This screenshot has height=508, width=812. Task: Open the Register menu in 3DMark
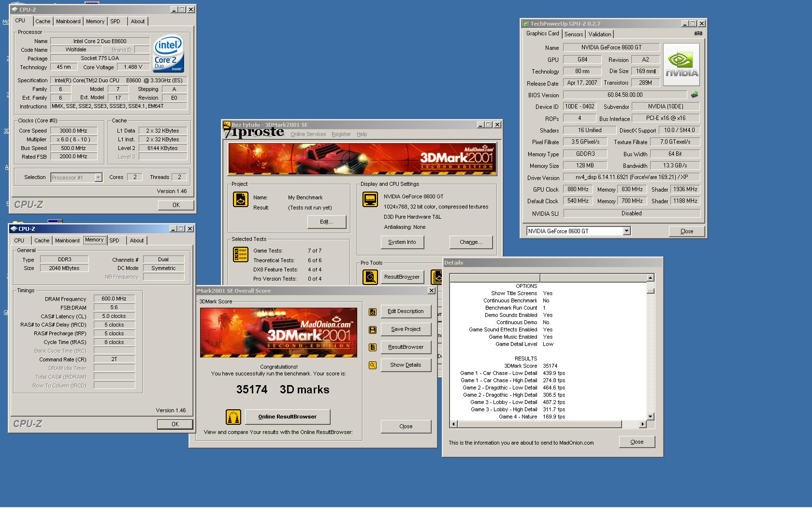pos(341,134)
